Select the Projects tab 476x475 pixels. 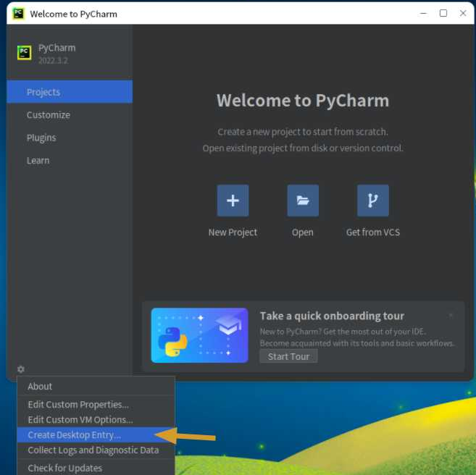click(70, 92)
